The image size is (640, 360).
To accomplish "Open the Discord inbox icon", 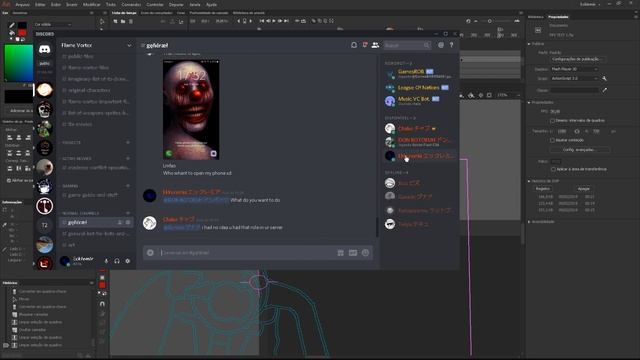I will pyautogui.click(x=441, y=45).
